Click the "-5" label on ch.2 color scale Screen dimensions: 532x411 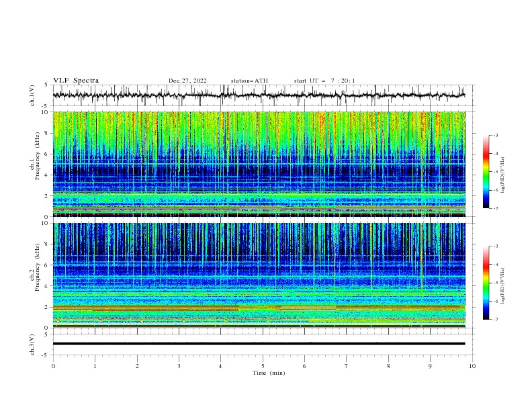click(495, 283)
